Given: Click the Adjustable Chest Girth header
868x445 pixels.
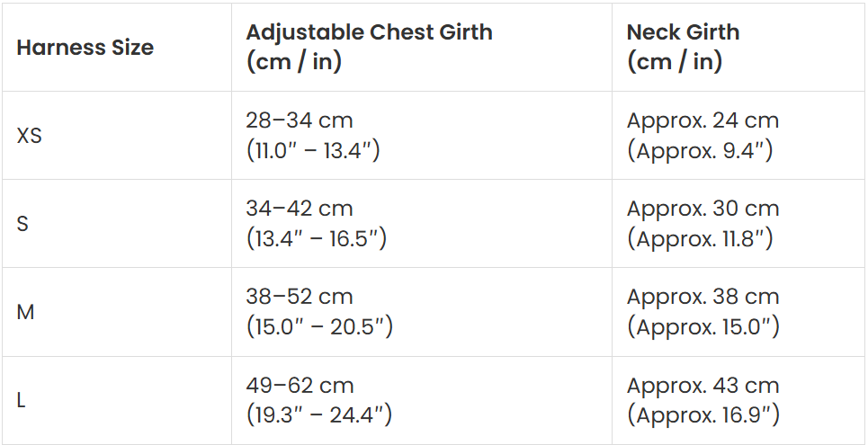Looking at the screenshot, I should click(369, 33).
